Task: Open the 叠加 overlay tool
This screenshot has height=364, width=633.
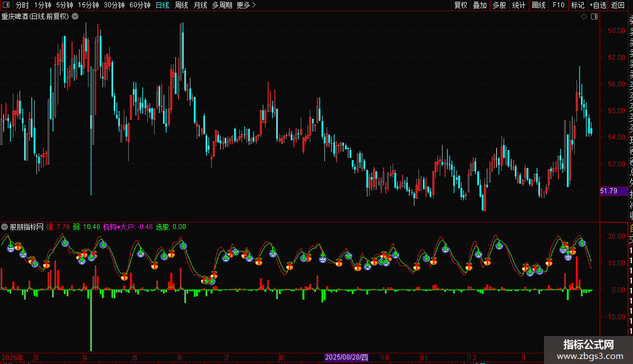Action: [x=480, y=5]
